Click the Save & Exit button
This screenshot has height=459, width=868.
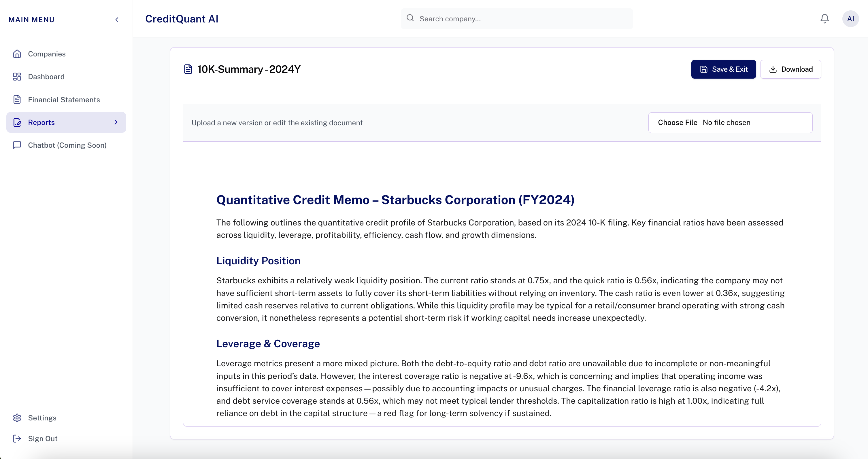[x=723, y=69]
